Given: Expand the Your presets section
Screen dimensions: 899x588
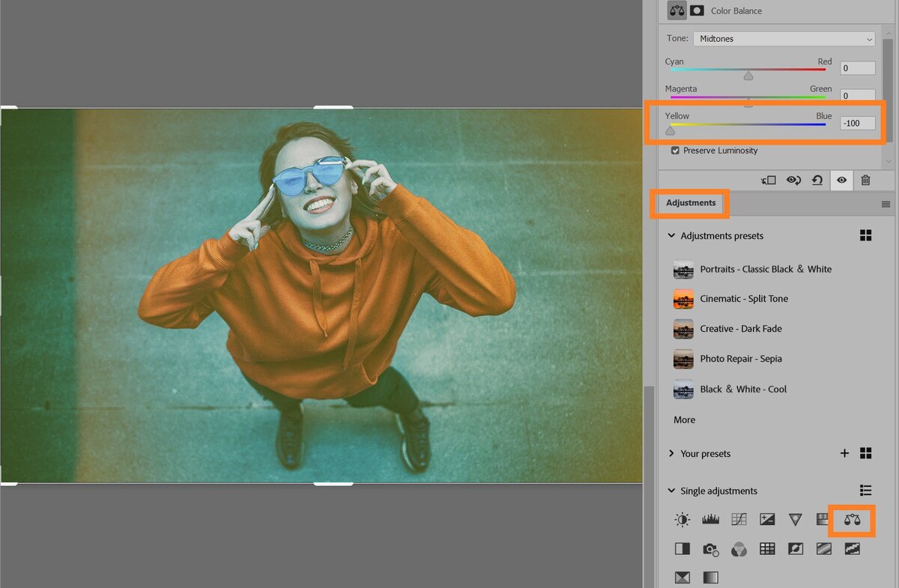Looking at the screenshot, I should pyautogui.click(x=671, y=453).
